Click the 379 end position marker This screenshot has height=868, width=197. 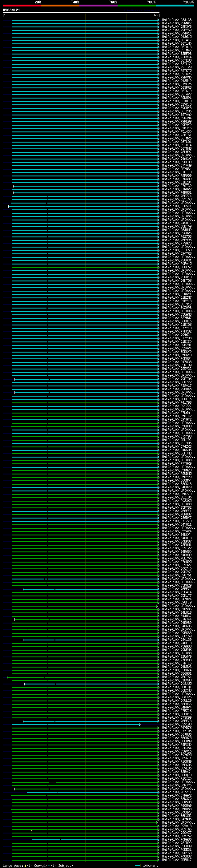click(x=155, y=15)
